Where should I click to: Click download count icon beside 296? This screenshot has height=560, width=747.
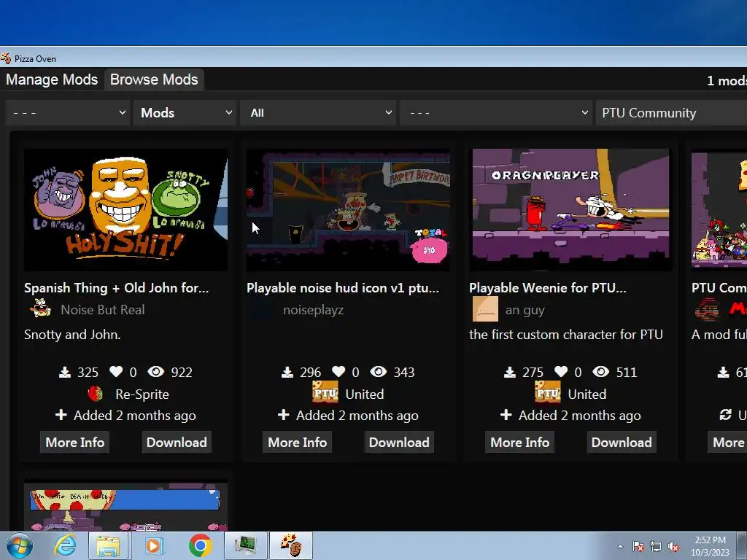point(287,372)
